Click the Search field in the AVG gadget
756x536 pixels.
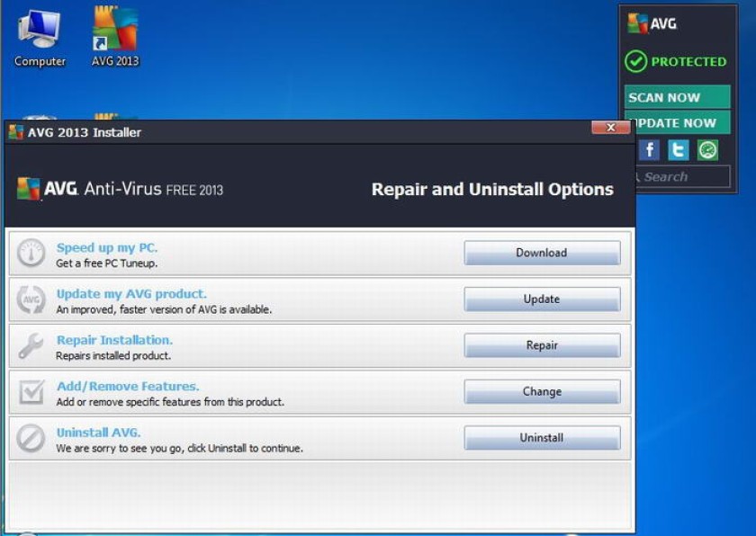(683, 177)
